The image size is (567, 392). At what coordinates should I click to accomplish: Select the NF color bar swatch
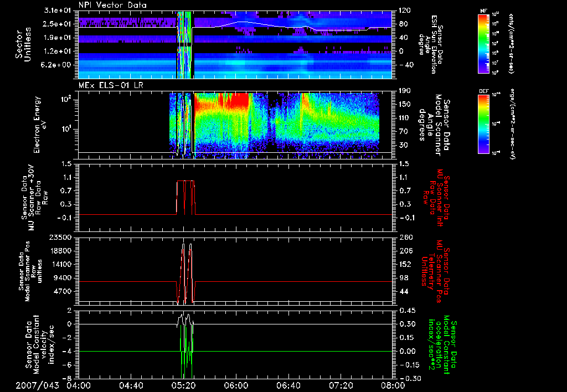[484, 43]
